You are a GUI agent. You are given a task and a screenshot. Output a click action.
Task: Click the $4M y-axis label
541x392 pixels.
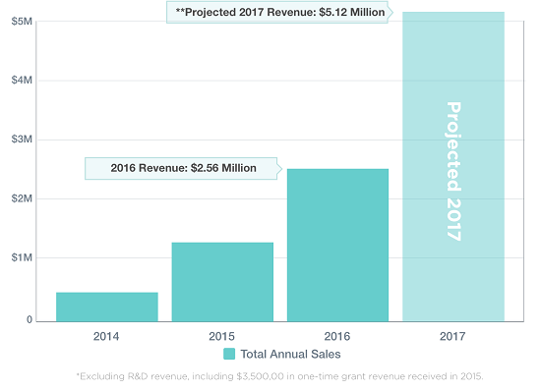coord(22,81)
